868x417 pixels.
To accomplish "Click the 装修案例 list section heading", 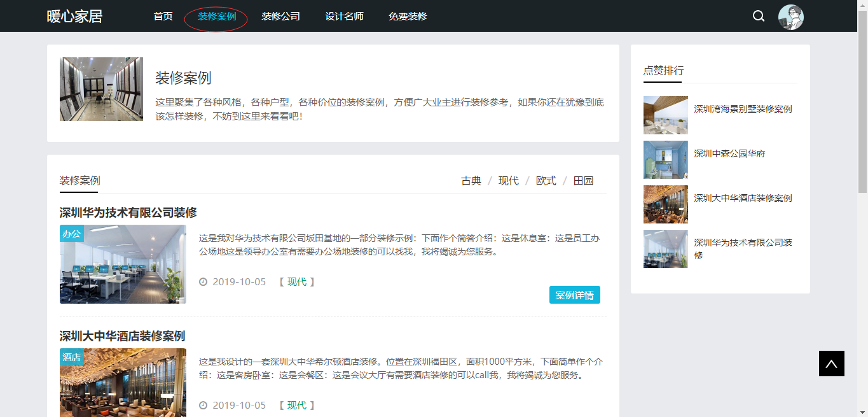I will (x=79, y=181).
